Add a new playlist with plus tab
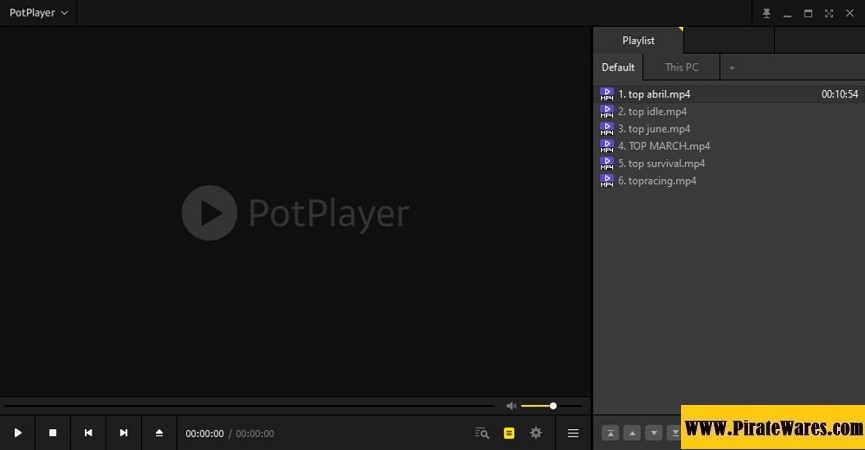The height and width of the screenshot is (450, 865). pos(732,68)
